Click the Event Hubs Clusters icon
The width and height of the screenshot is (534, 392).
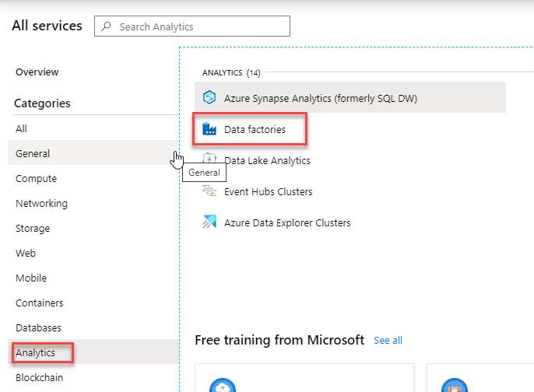point(209,191)
